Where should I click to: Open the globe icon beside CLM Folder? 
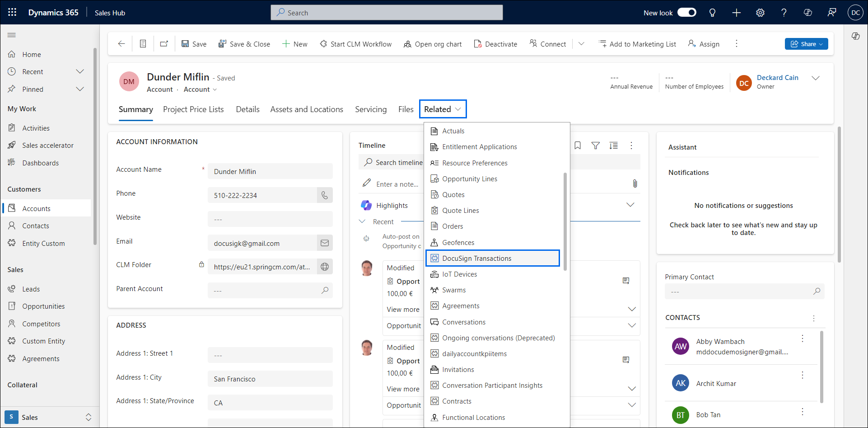pos(325,267)
